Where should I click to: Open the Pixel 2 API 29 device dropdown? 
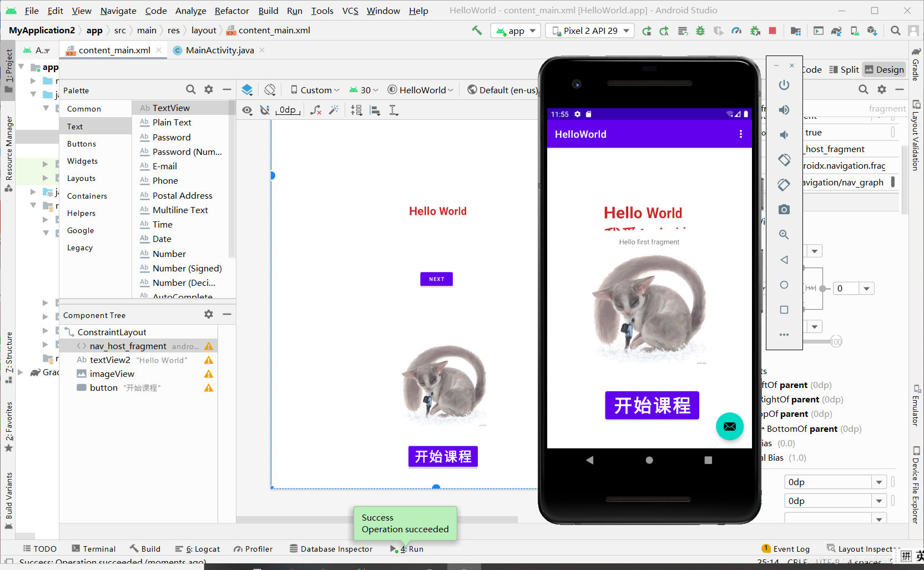(589, 31)
